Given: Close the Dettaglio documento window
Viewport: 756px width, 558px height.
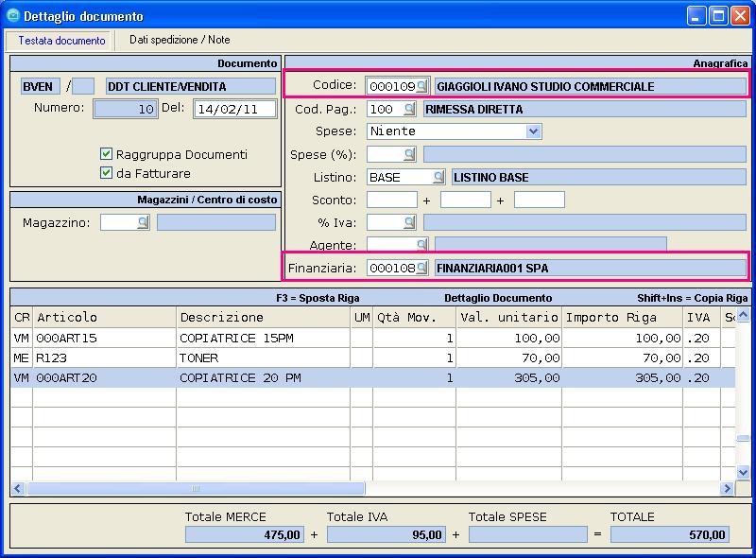Looking at the screenshot, I should (740, 16).
